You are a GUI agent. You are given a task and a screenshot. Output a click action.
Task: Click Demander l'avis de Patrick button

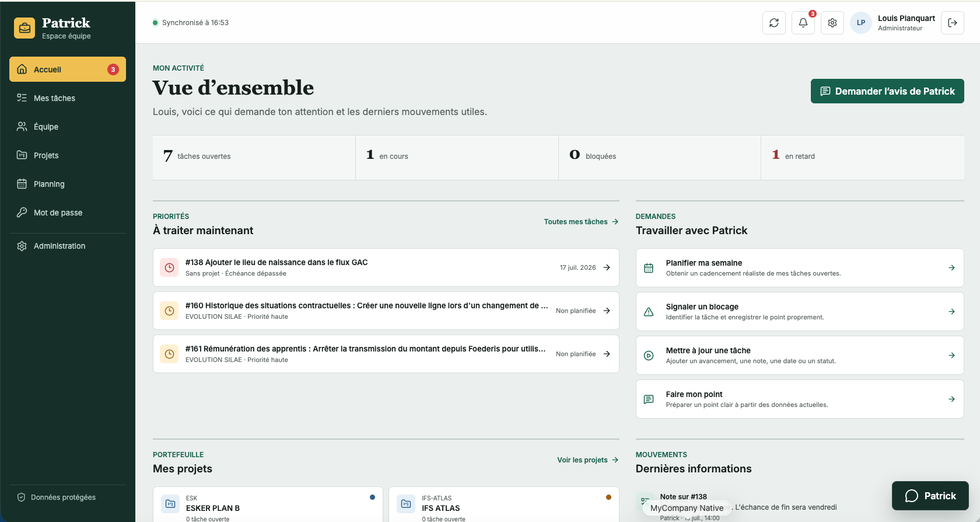[887, 91]
